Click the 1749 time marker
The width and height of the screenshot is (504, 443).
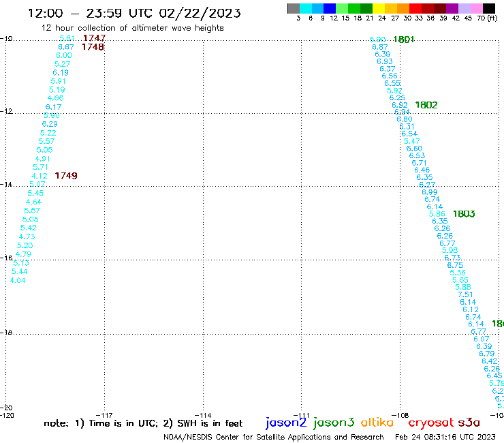click(x=66, y=176)
